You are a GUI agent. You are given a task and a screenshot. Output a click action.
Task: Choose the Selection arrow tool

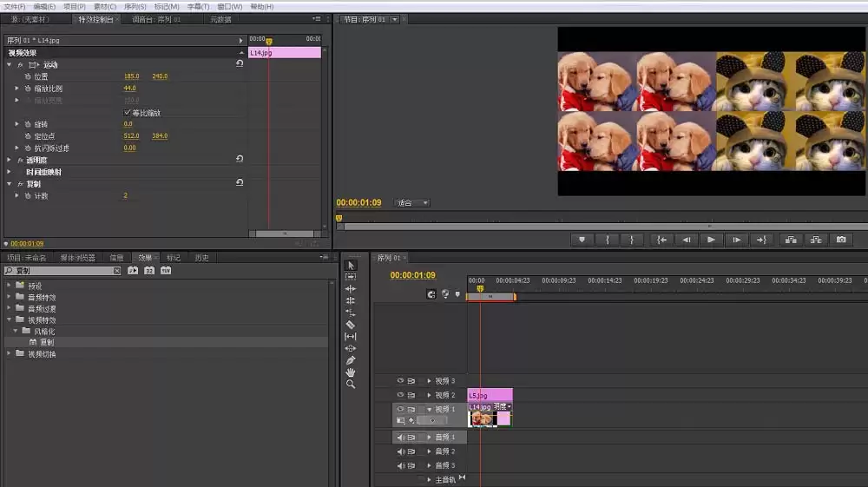[351, 266]
